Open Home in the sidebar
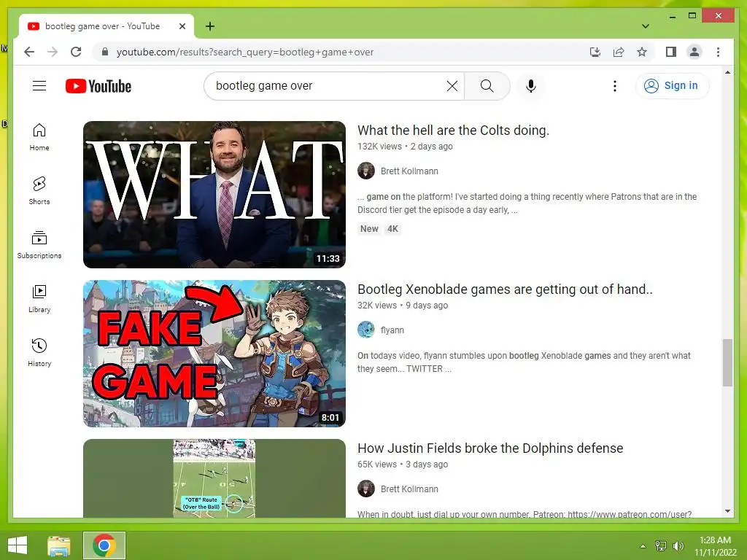 39,137
